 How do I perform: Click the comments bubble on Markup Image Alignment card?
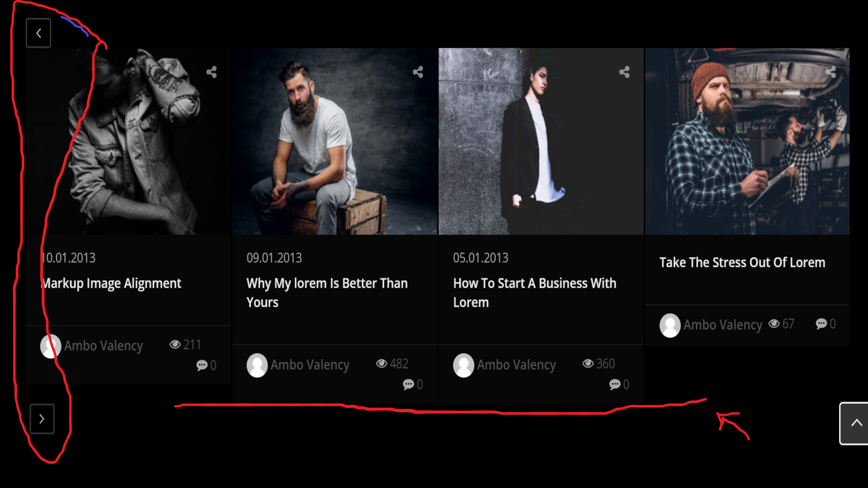click(x=202, y=365)
